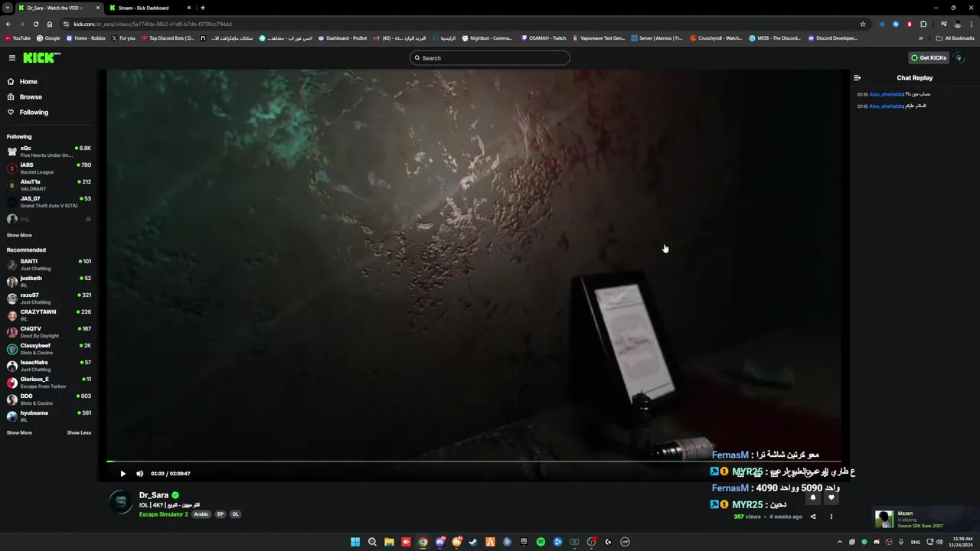
Task: Open the Windows Start menu
Action: [x=355, y=542]
